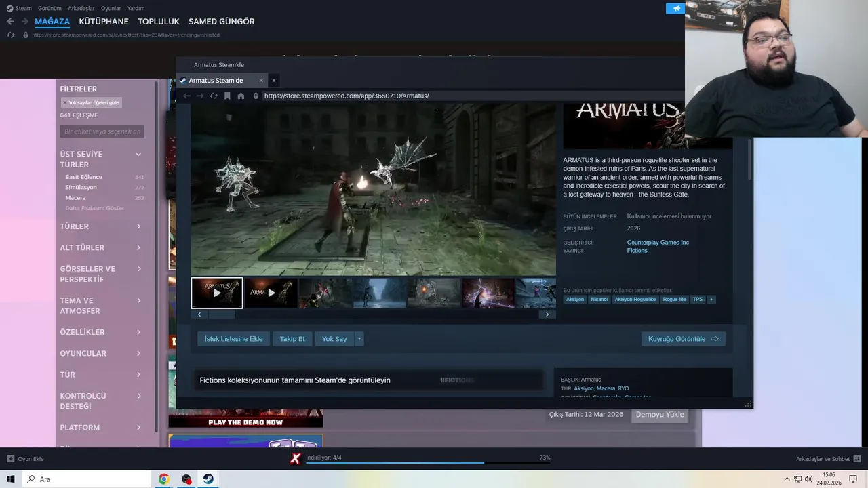Go forward in the main Steam window

click(x=24, y=22)
